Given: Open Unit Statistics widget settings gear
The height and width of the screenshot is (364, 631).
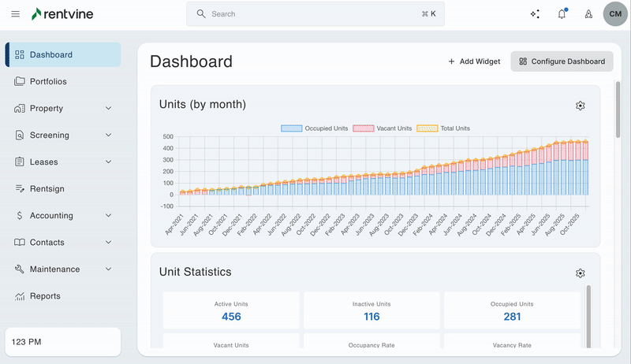Looking at the screenshot, I should (x=581, y=273).
